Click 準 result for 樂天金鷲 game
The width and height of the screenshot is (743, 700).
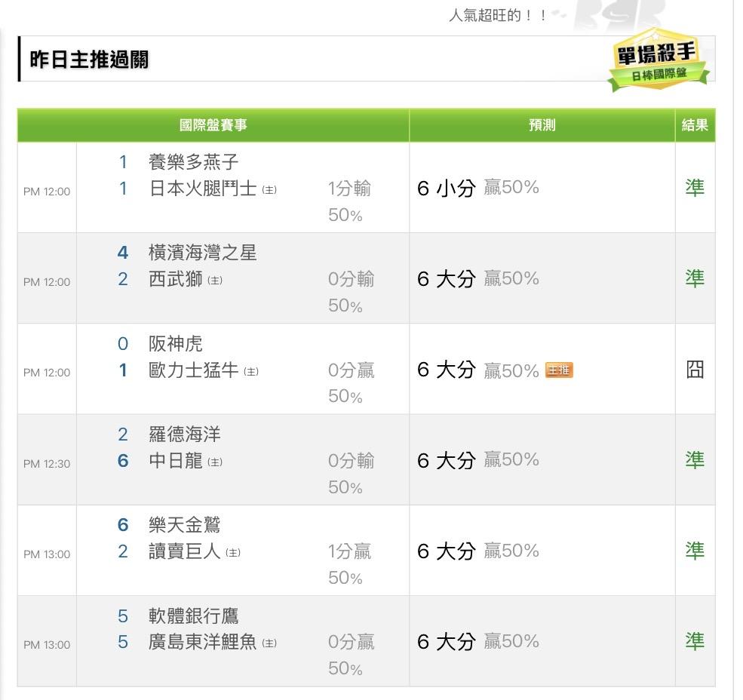(694, 551)
